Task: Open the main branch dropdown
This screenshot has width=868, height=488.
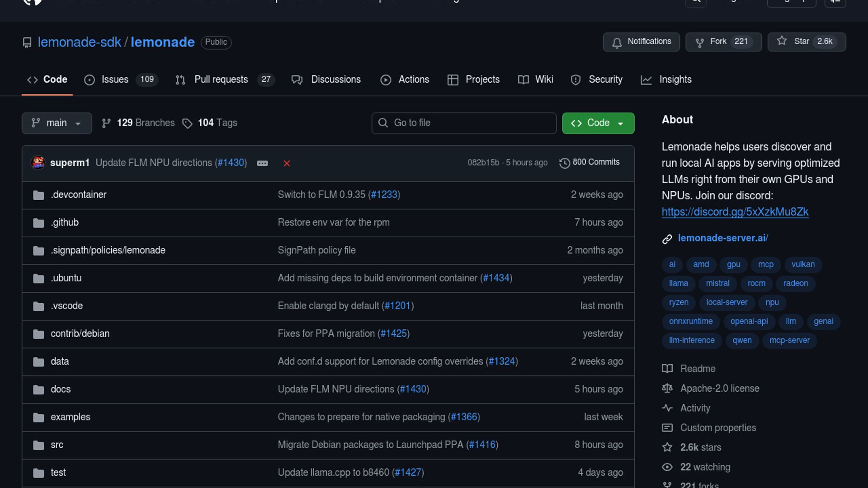Action: (x=57, y=123)
